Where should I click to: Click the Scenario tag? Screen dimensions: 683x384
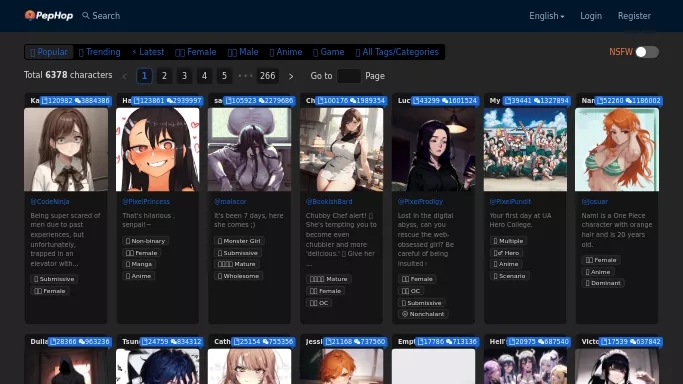[509, 276]
